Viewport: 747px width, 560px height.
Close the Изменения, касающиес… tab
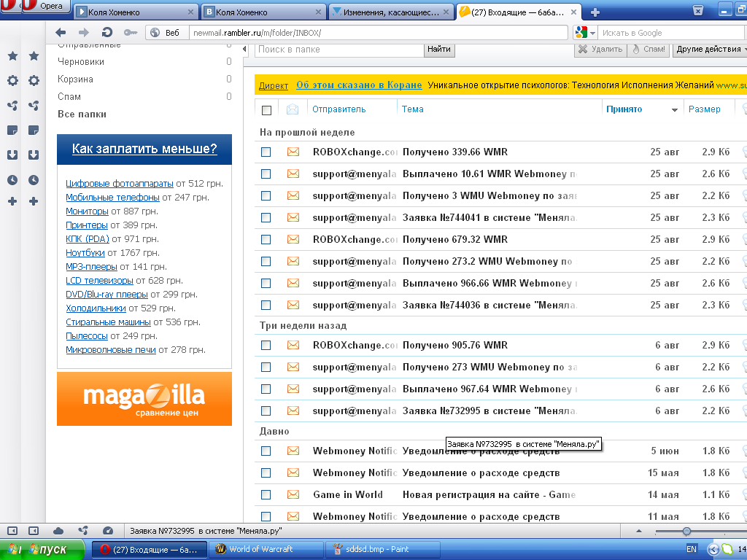click(446, 12)
